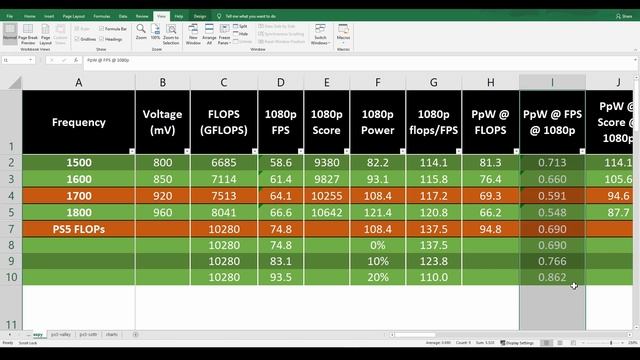Click formula bar enter checkmark icon
The width and height of the screenshot is (640, 360).
(x=64, y=60)
